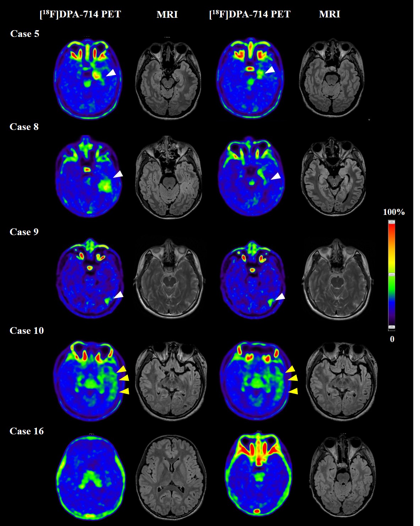Click the middle handle on the color scale bar
The height and width of the screenshot is (526, 420).
[x=391, y=275]
